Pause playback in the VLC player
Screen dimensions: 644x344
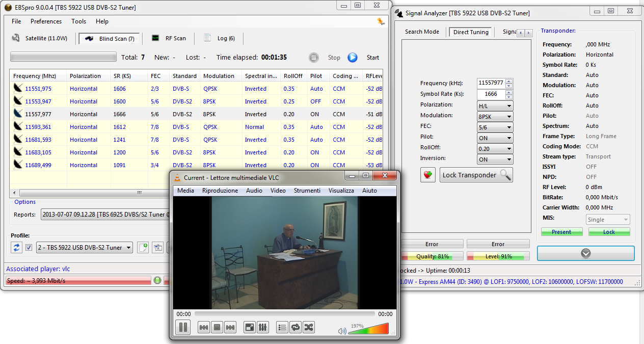[182, 327]
